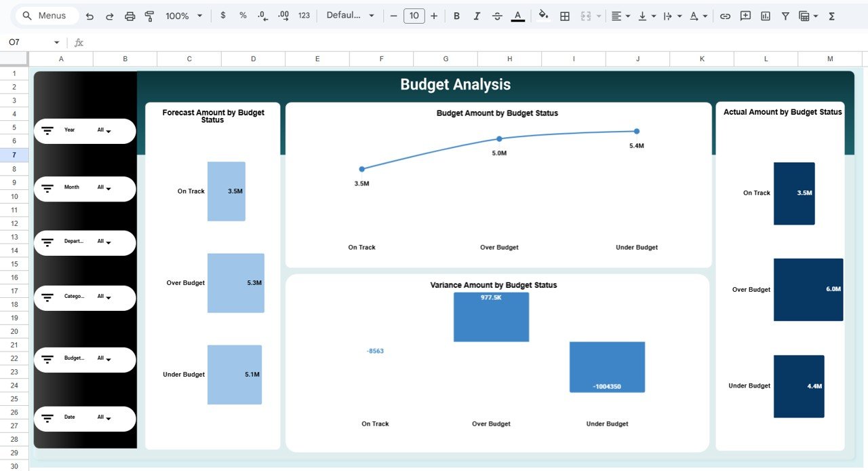868x471 pixels.
Task: Click the Insert comment icon
Action: pyautogui.click(x=745, y=16)
